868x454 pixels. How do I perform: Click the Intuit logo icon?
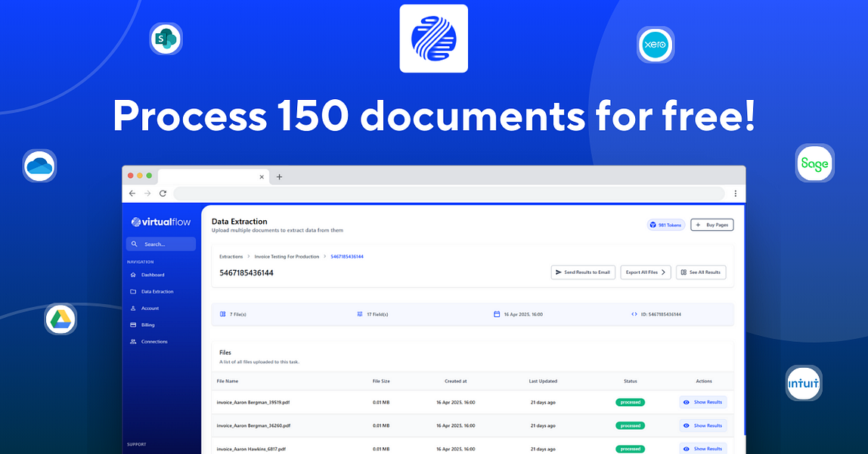804,383
